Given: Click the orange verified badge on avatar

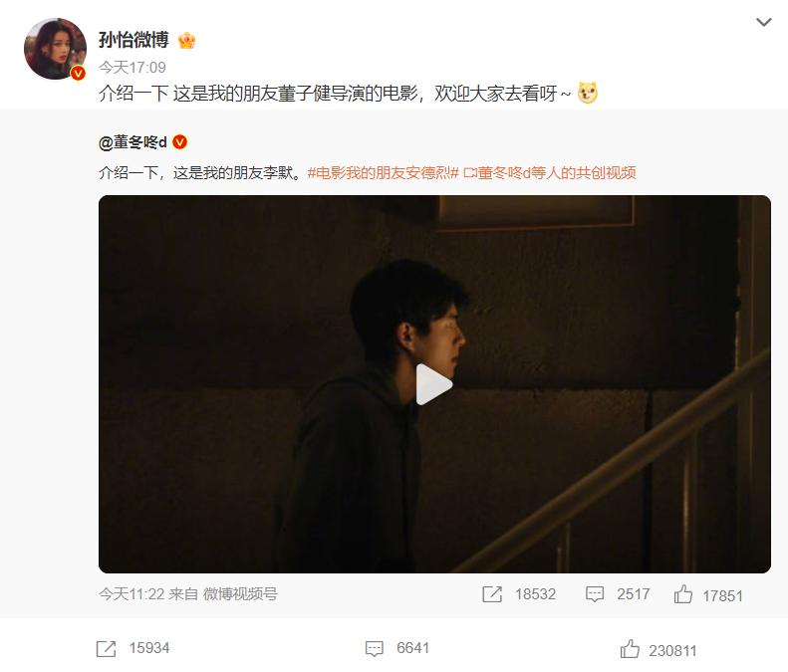Looking at the screenshot, I should (78, 73).
